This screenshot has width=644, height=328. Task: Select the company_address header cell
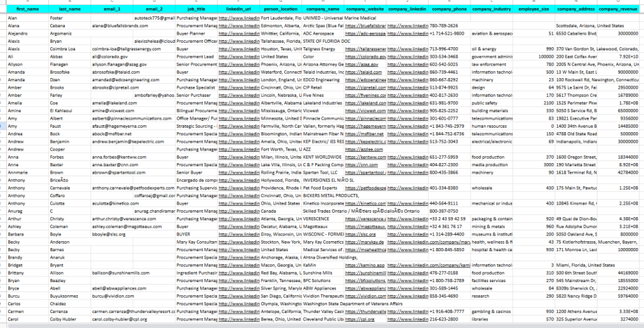click(576, 9)
